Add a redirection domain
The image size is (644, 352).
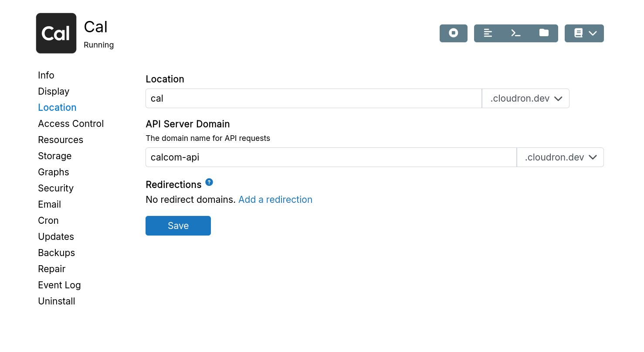pyautogui.click(x=275, y=199)
